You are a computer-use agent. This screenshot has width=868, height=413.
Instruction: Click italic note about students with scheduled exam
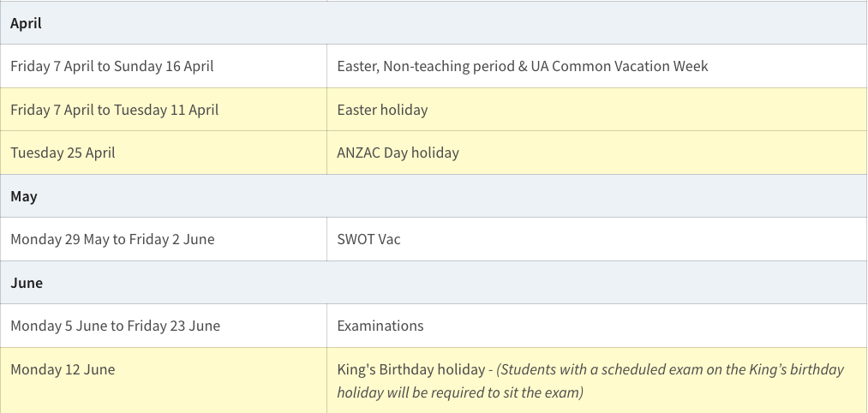tap(670, 369)
